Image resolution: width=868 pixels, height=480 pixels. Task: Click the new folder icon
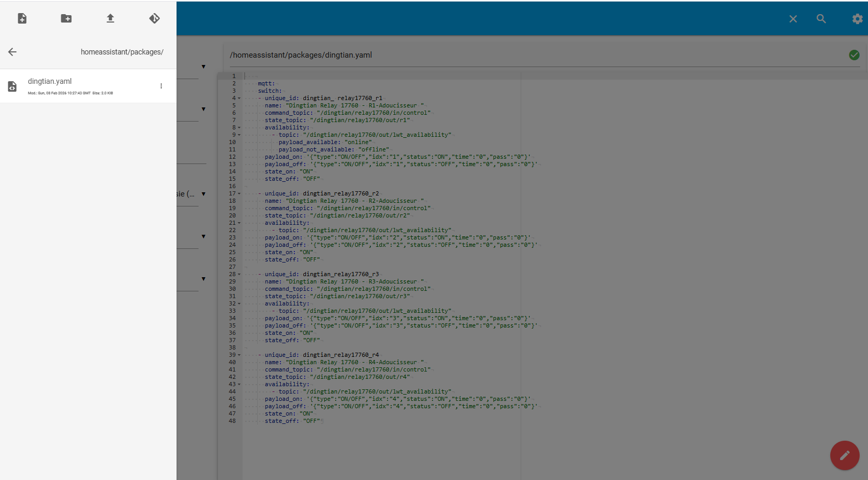coord(66,19)
